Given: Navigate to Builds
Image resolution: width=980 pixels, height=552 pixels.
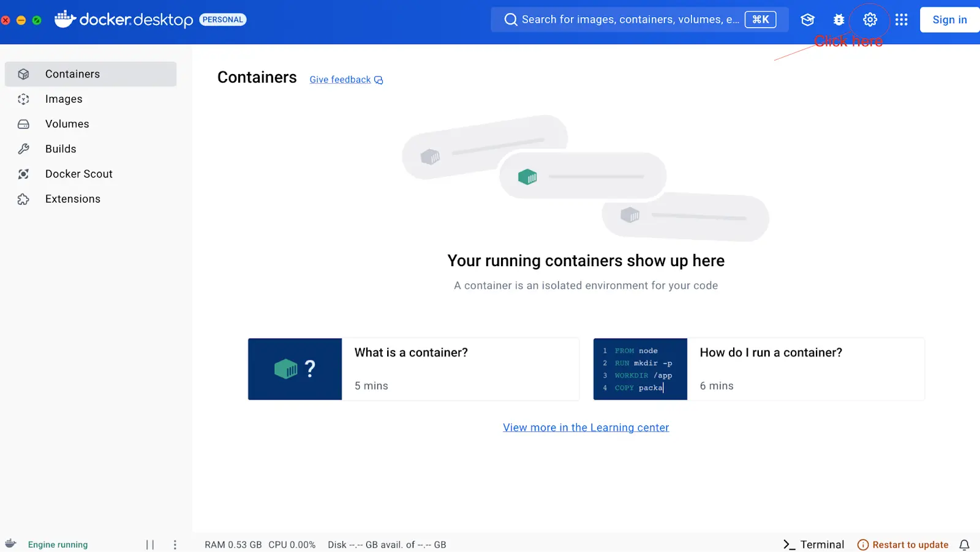Looking at the screenshot, I should point(61,149).
